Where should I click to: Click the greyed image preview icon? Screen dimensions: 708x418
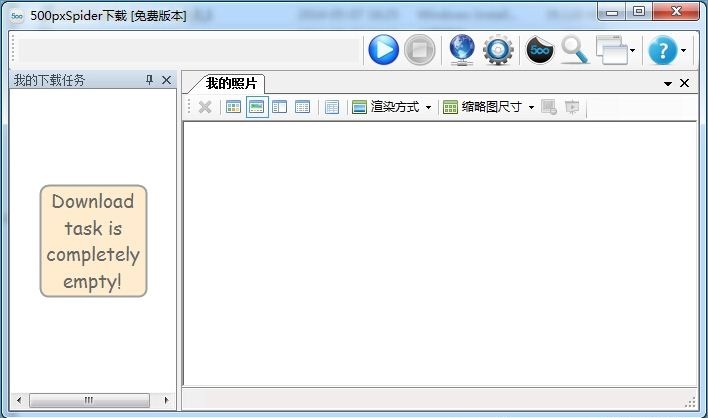click(x=549, y=107)
